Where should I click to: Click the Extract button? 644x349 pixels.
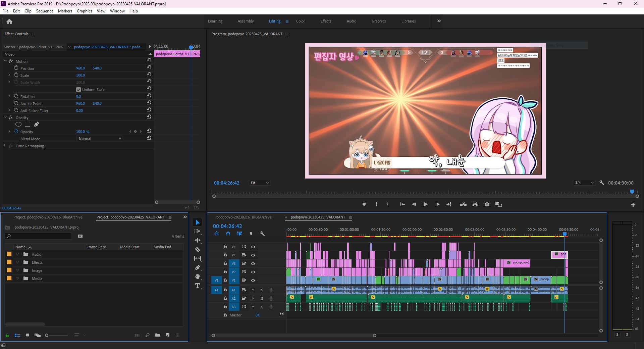(475, 204)
